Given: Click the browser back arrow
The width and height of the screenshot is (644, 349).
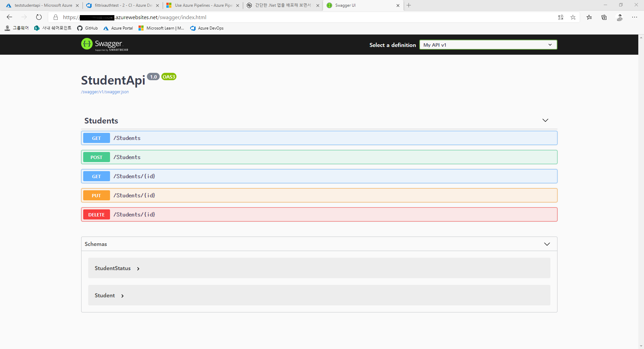Looking at the screenshot, I should point(9,17).
